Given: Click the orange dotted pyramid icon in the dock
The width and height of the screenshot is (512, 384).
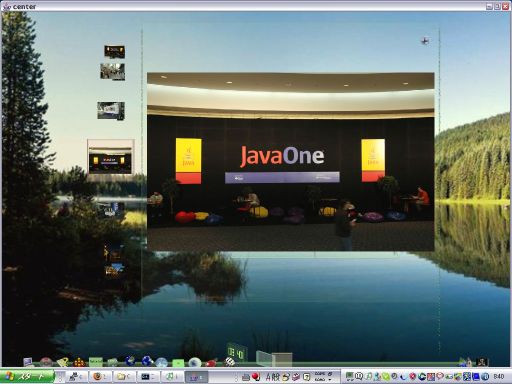Looking at the screenshot, I should [79, 362].
